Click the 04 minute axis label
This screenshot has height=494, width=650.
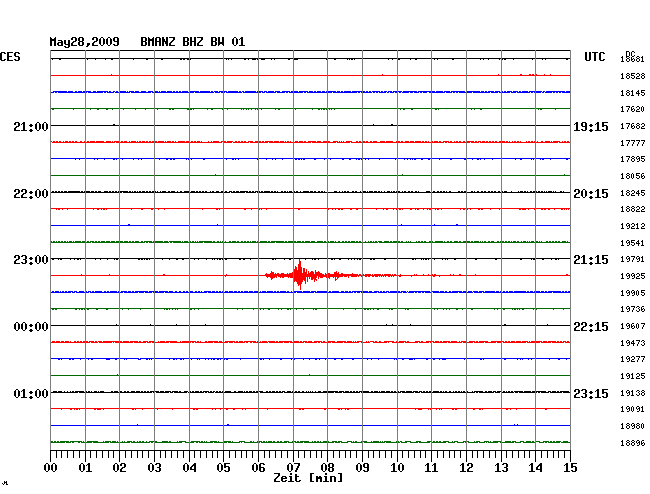tap(189, 468)
